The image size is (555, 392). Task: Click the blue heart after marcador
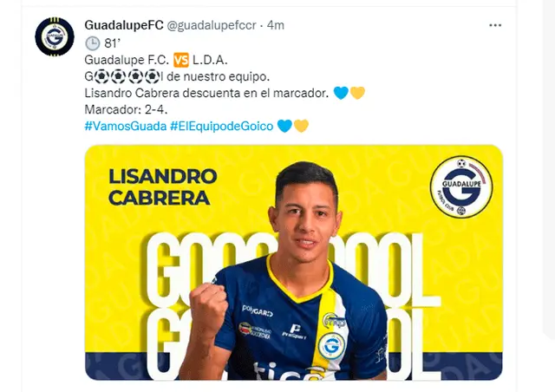tap(341, 93)
